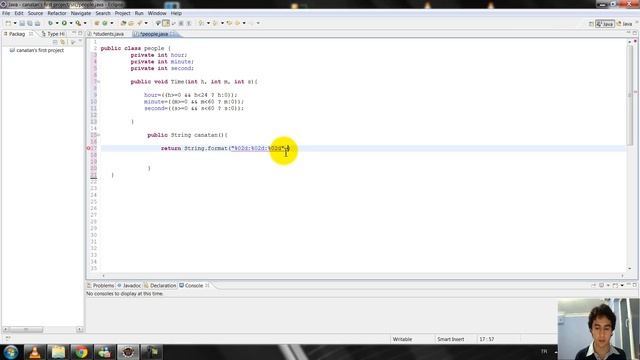The height and width of the screenshot is (360, 640).
Task: Click the vertical editor scrollbar
Action: 629,155
